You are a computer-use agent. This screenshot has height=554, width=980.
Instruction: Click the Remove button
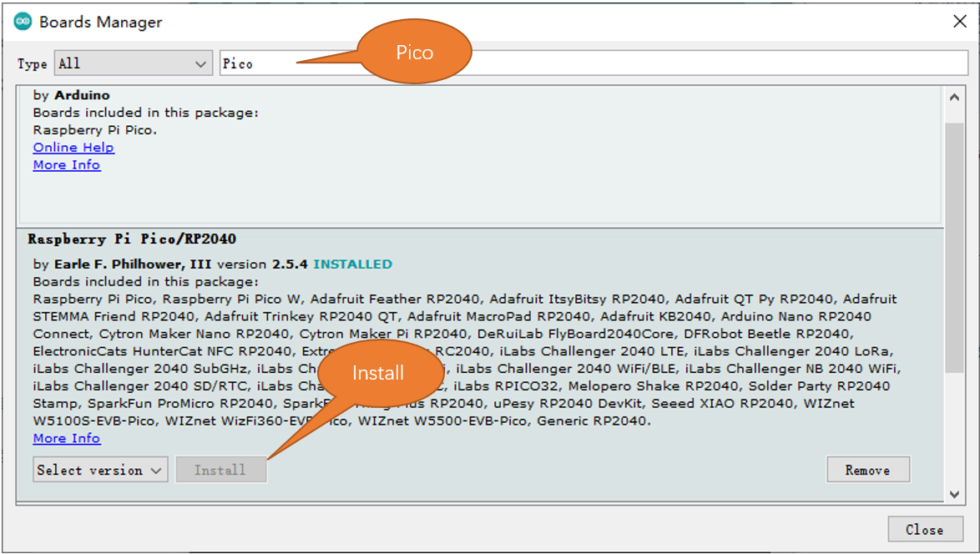coord(868,470)
